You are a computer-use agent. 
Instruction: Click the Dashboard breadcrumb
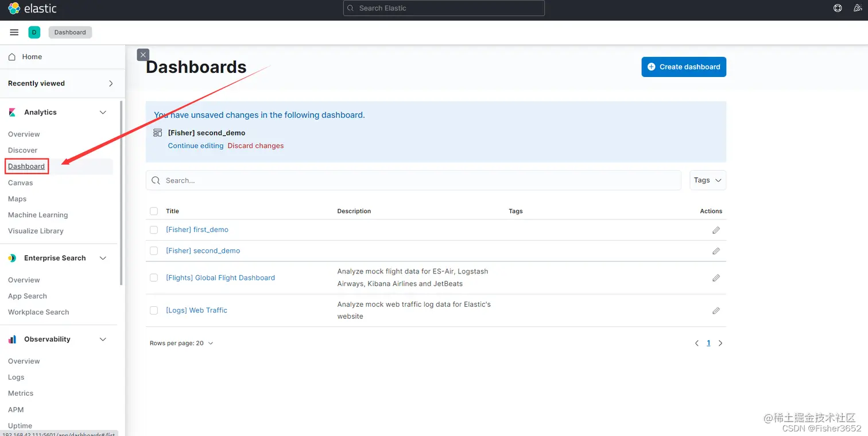point(70,32)
